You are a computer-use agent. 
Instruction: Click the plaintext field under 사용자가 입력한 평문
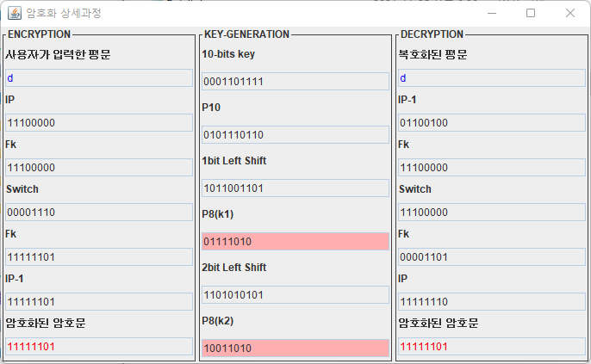pyautogui.click(x=99, y=78)
